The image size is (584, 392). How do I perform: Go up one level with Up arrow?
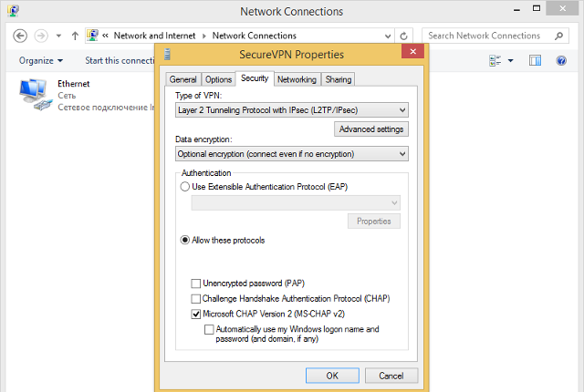click(75, 36)
